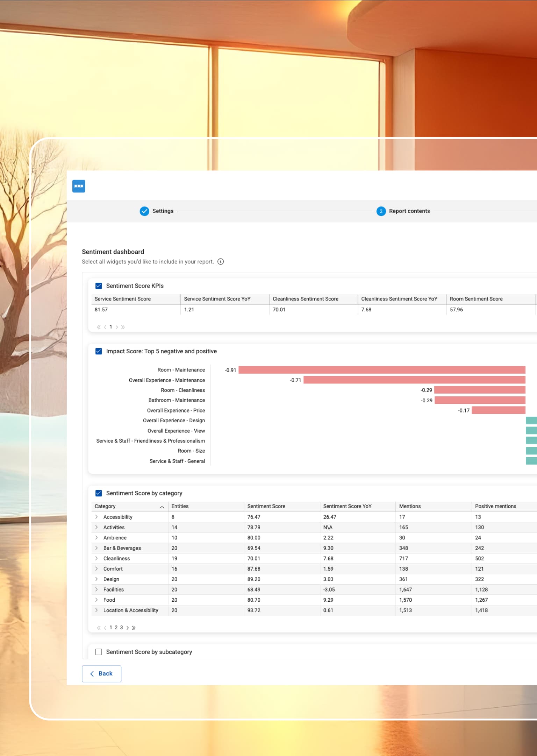
Task: Expand the Bar & Beverages row
Action: (96, 548)
